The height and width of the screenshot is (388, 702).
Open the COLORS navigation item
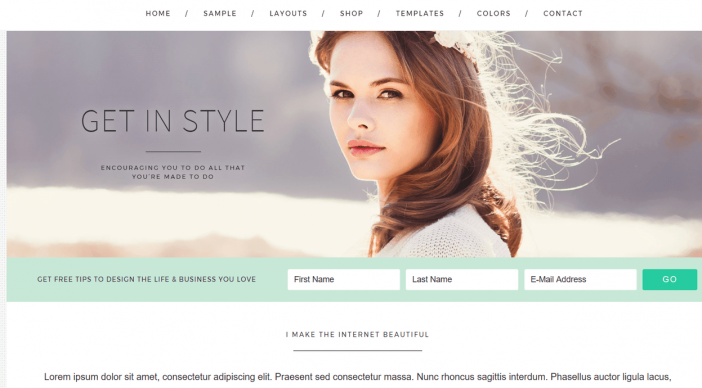493,13
